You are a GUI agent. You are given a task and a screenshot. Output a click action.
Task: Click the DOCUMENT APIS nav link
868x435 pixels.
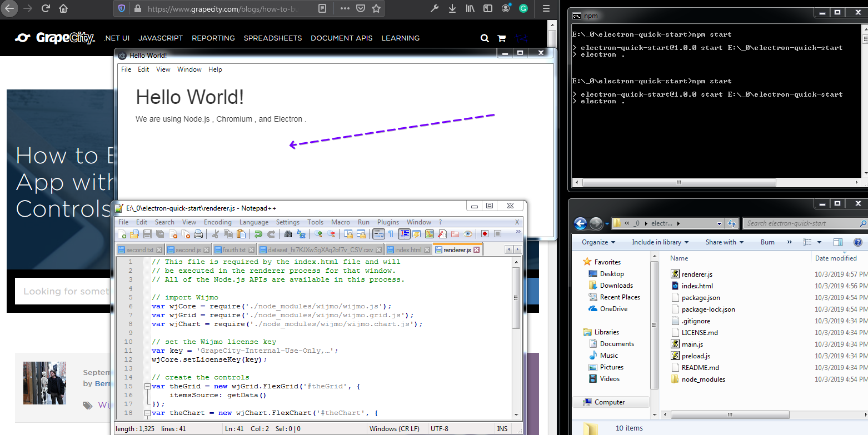342,38
